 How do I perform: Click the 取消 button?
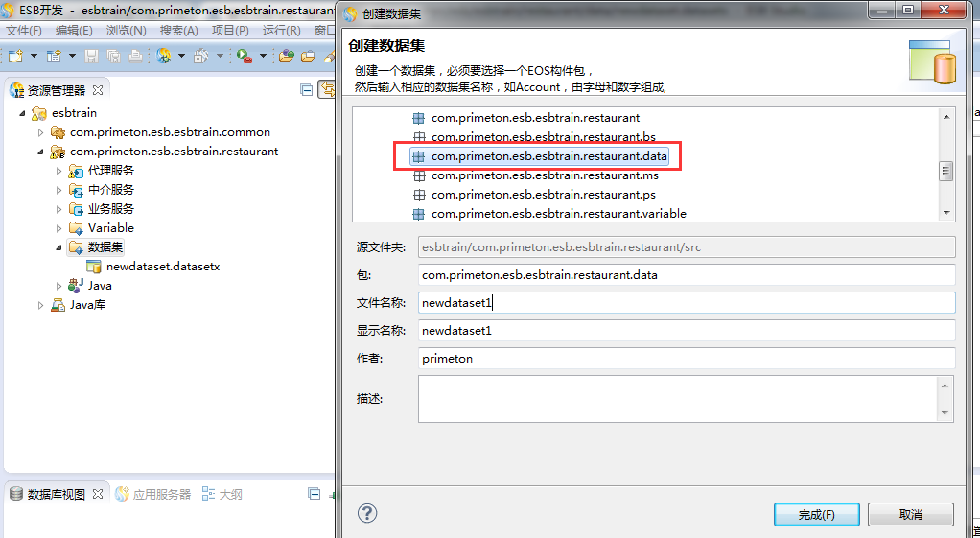coord(911,514)
